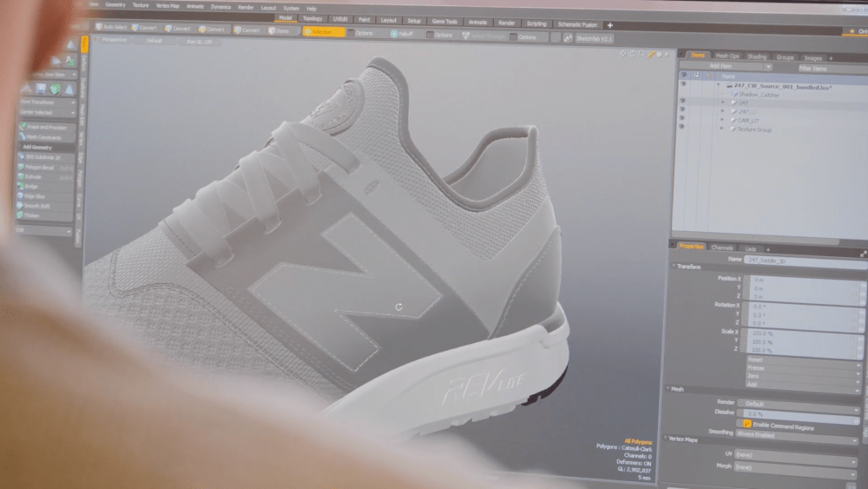
Task: Select the SDS Subdivide 2X tool
Action: 45,157
